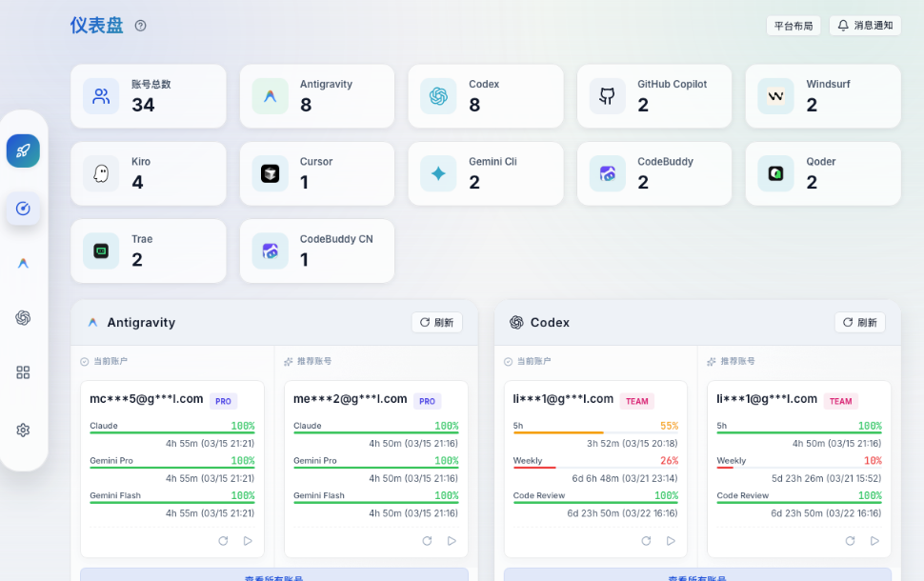Refresh the mc***5@g***l.com account quota
Viewport: 924px width, 581px height.
pyautogui.click(x=223, y=541)
